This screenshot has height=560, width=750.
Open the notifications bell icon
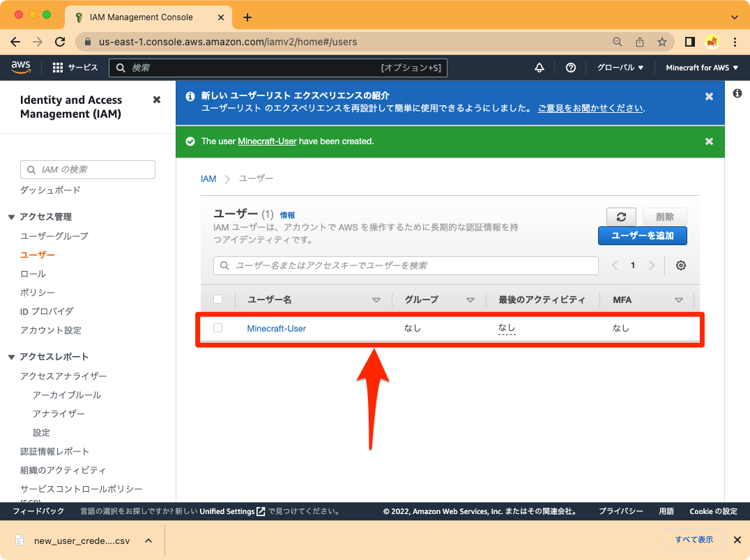(539, 67)
